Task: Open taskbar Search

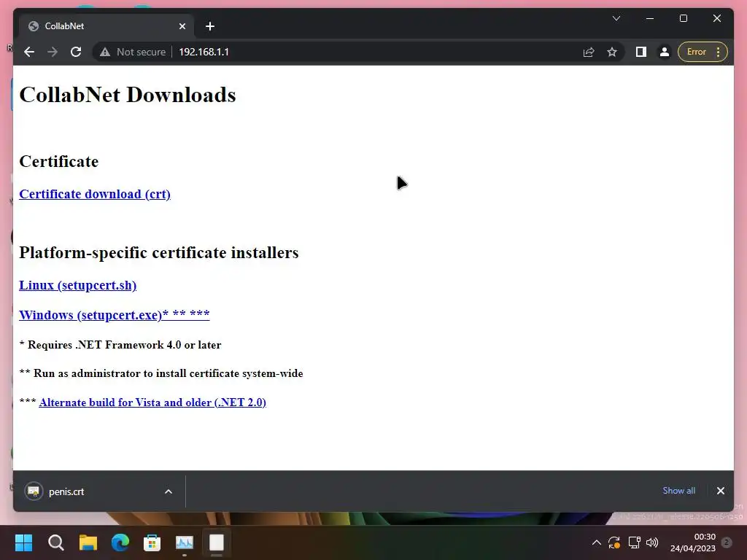Action: 55,542
